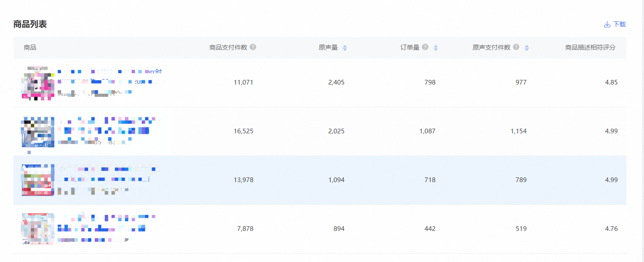
Task: Select the 519 原声支付件数 value
Action: coord(521,229)
